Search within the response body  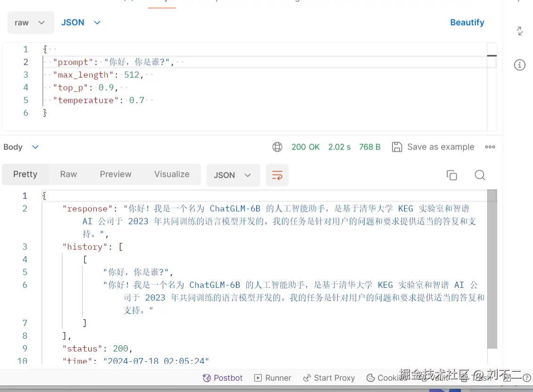click(480, 175)
